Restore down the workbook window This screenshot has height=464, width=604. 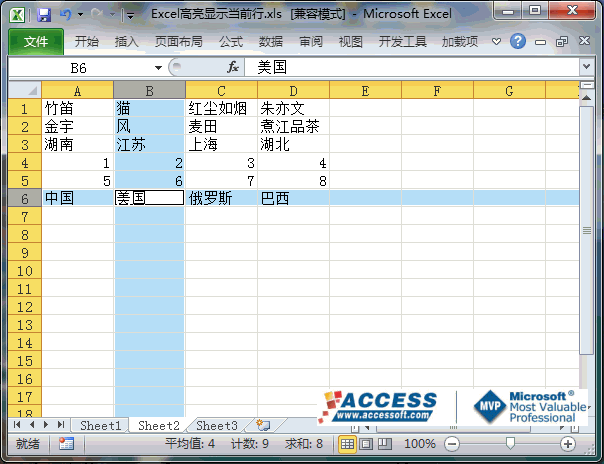point(562,41)
